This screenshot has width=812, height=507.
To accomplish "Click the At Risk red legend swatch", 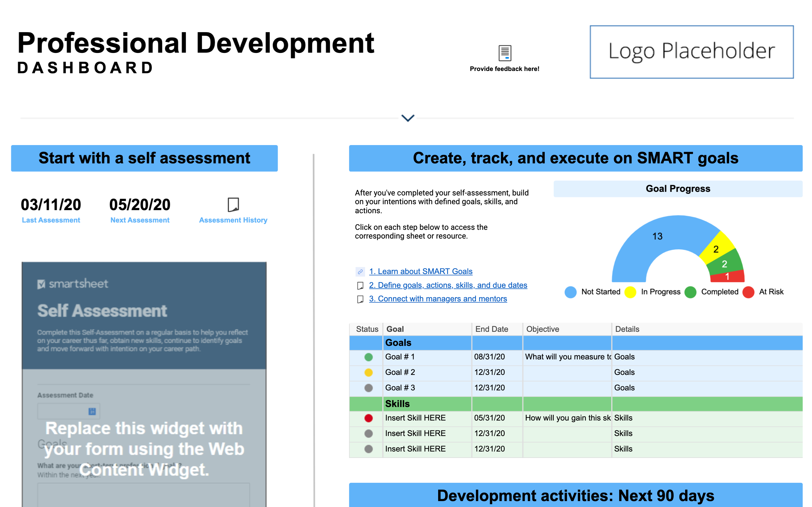I will [748, 292].
